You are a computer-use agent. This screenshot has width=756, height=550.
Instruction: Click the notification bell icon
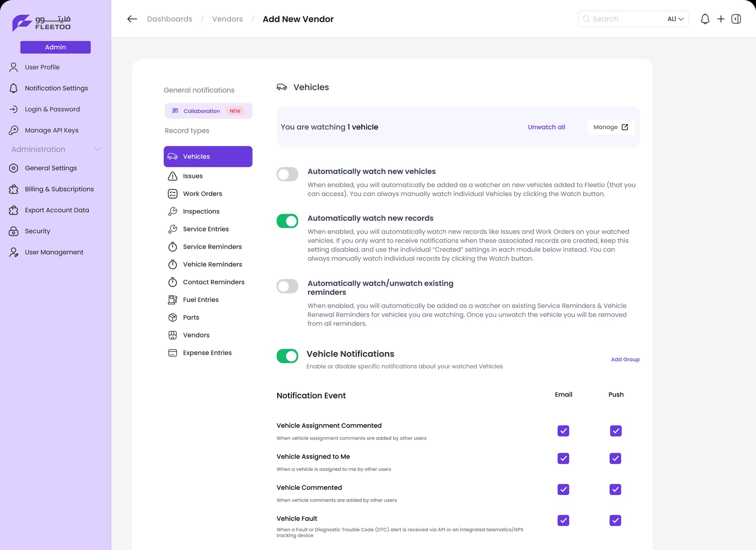pyautogui.click(x=705, y=19)
